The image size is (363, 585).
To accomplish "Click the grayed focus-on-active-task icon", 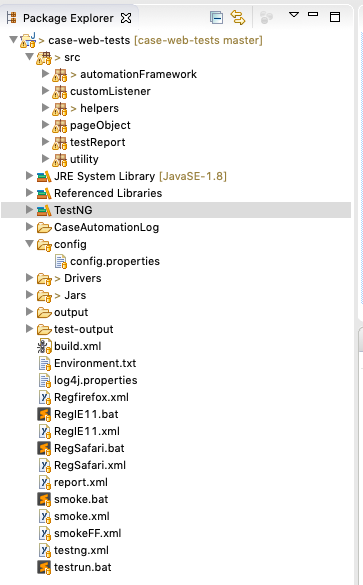I will point(266,18).
